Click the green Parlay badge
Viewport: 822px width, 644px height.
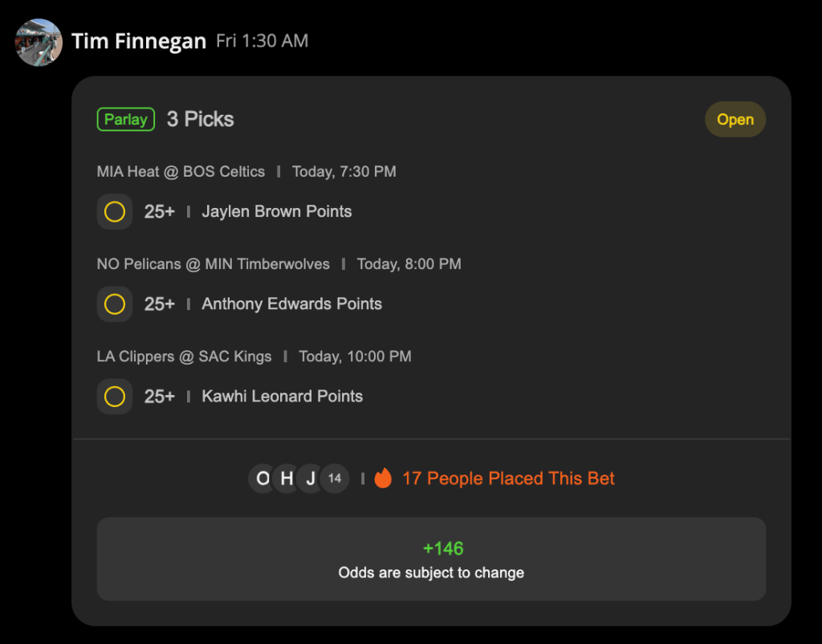click(x=126, y=119)
